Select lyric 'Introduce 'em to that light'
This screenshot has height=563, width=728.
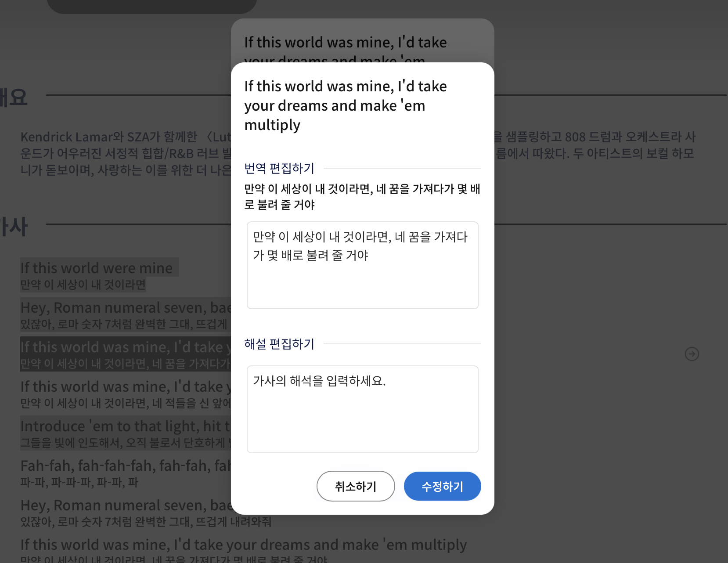point(126,426)
